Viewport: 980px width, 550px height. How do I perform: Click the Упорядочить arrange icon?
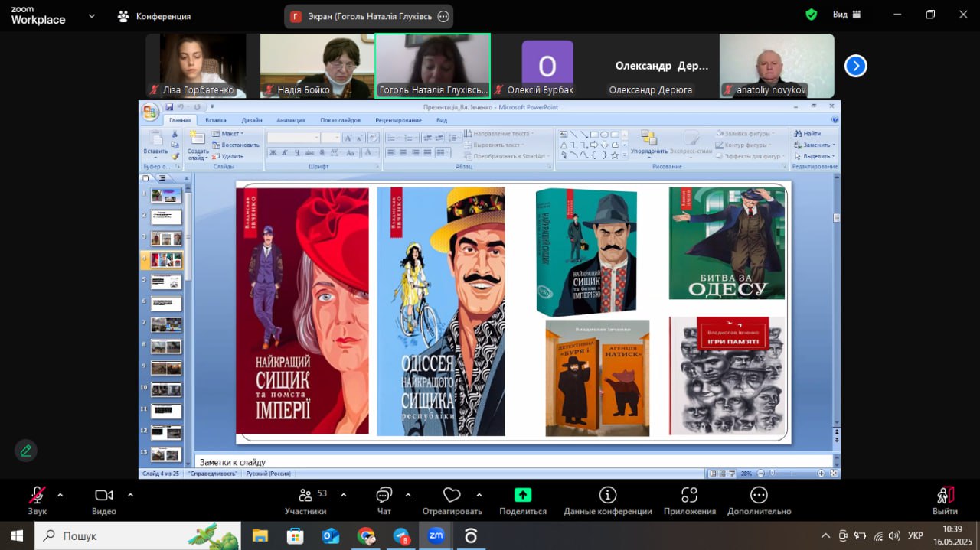(x=648, y=138)
